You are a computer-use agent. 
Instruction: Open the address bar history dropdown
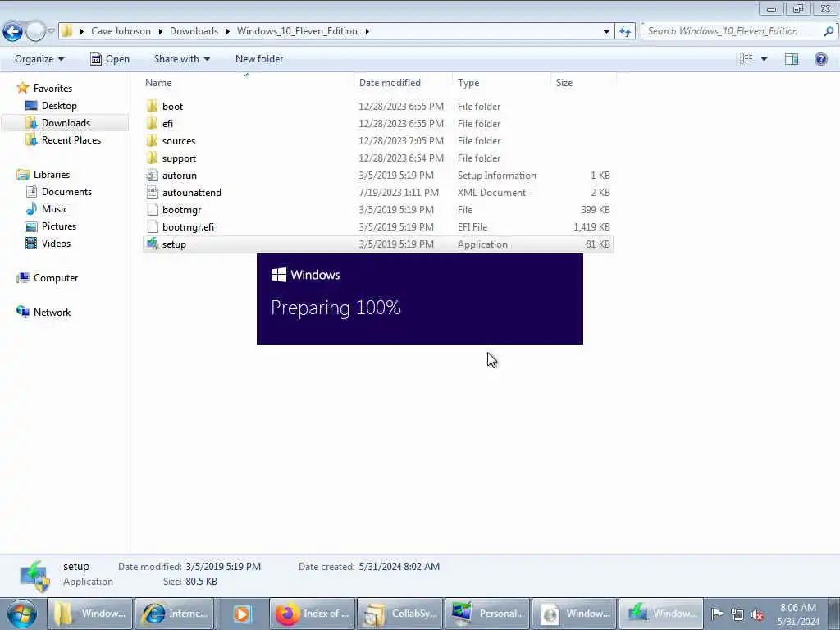606,32
